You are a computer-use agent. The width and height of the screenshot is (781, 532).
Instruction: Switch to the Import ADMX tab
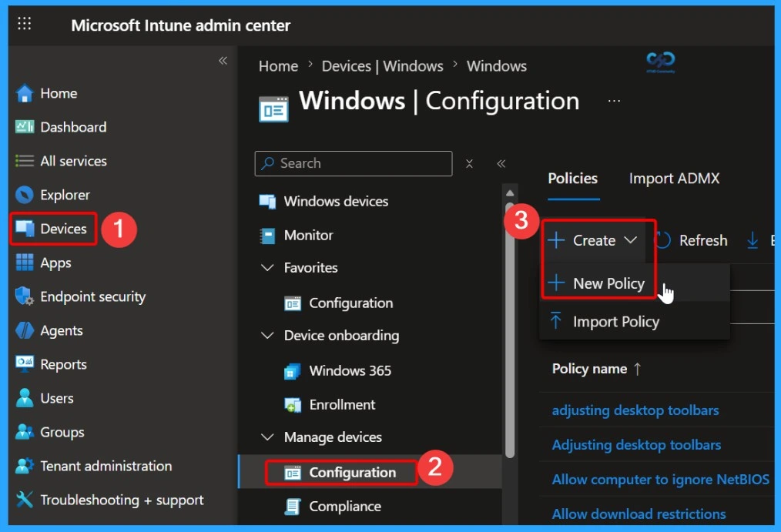pyautogui.click(x=674, y=178)
